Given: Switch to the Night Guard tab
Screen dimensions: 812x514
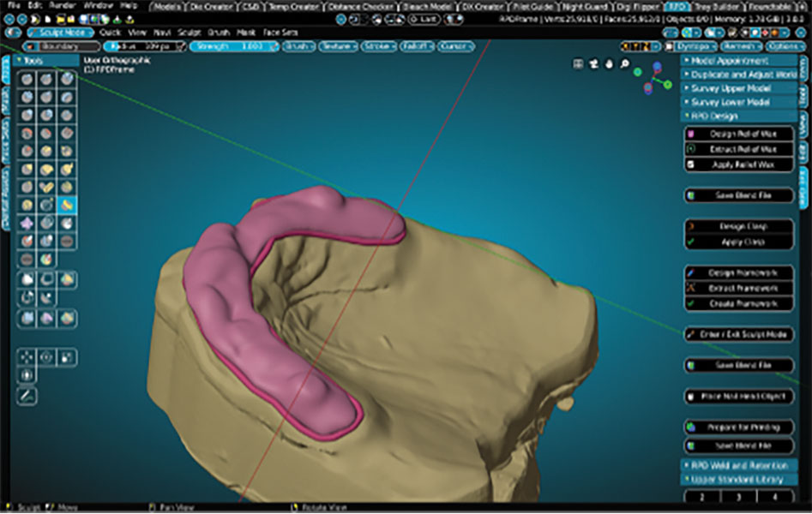Looking at the screenshot, I should click(x=583, y=6).
